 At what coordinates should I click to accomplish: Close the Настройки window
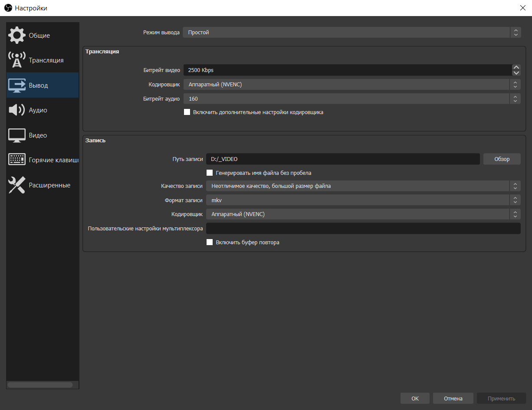pos(522,8)
